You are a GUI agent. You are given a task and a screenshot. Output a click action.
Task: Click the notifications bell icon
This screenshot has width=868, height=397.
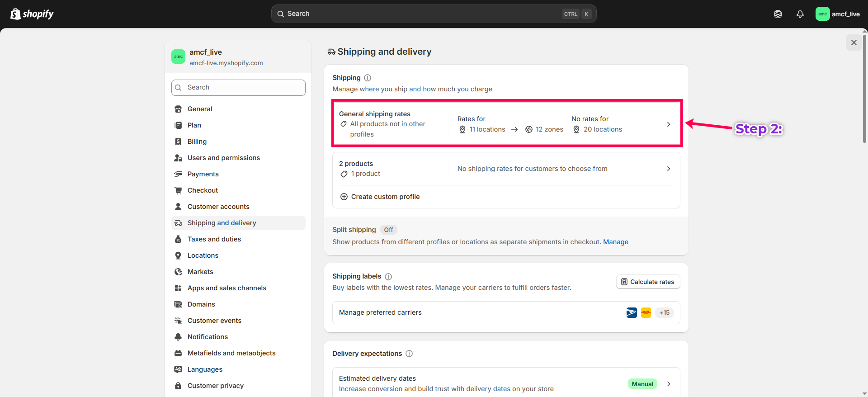[800, 14]
